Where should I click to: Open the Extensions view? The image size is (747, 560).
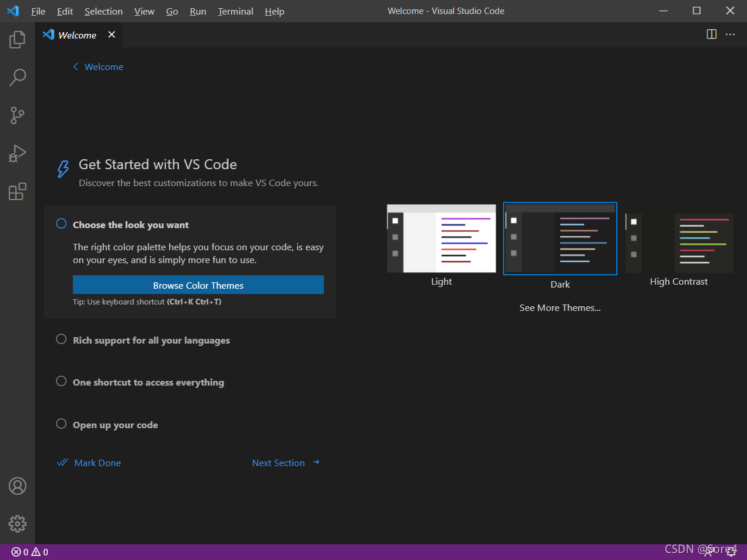18,191
